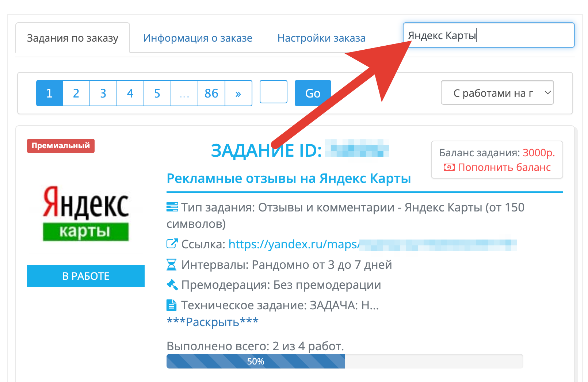Click the Баланс задания: 3000р. text
The image size is (588, 382).
pyautogui.click(x=497, y=153)
